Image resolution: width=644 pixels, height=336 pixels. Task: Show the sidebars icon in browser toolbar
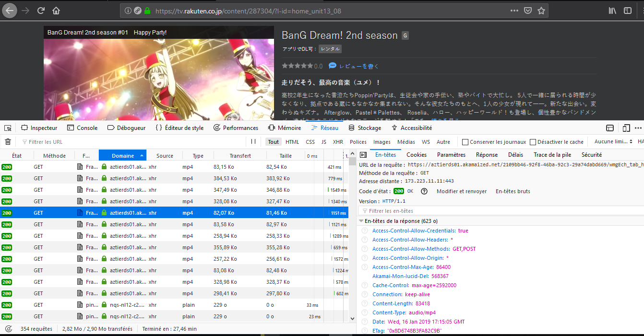(x=628, y=11)
